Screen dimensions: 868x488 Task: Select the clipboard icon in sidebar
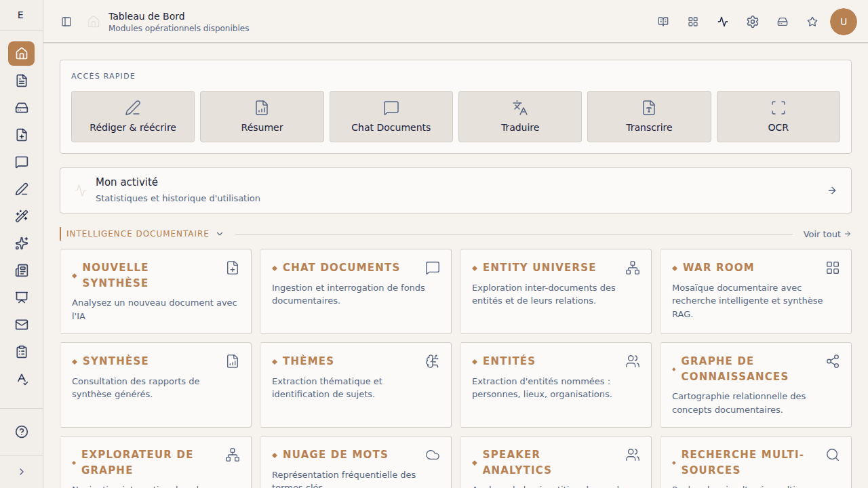click(x=21, y=352)
